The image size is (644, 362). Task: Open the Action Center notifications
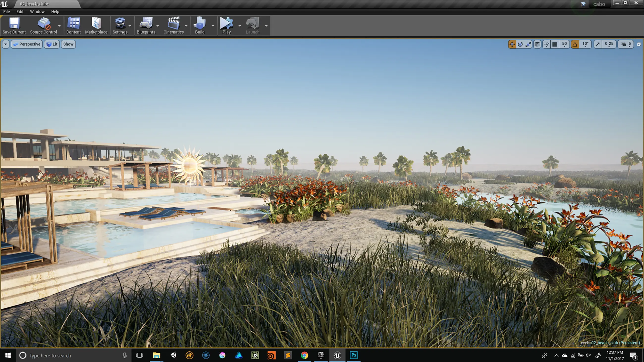[x=633, y=355]
